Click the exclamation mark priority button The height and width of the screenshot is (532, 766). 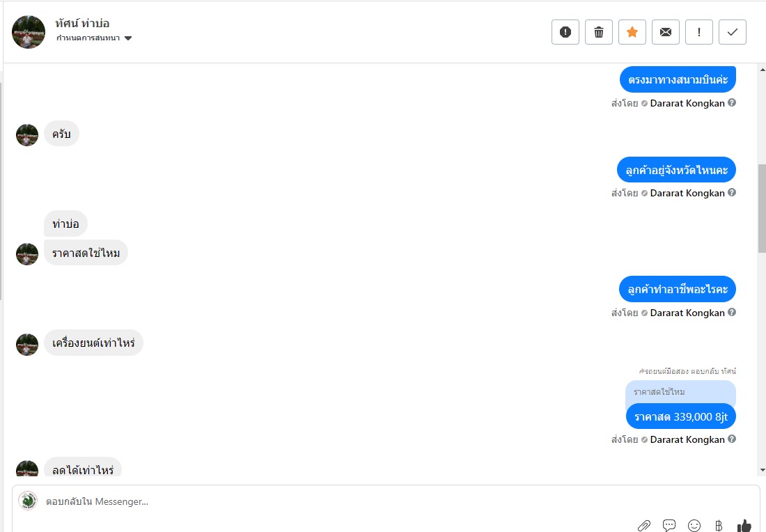tap(699, 32)
